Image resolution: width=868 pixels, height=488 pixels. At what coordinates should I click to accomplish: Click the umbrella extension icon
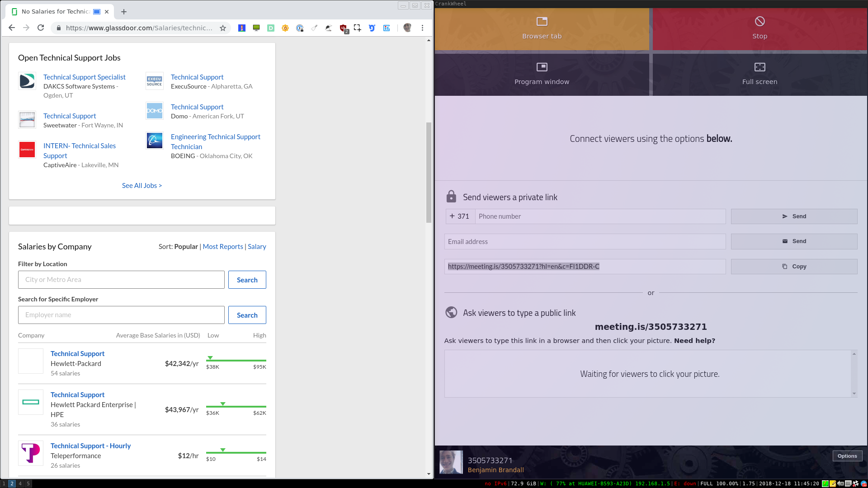point(329,28)
